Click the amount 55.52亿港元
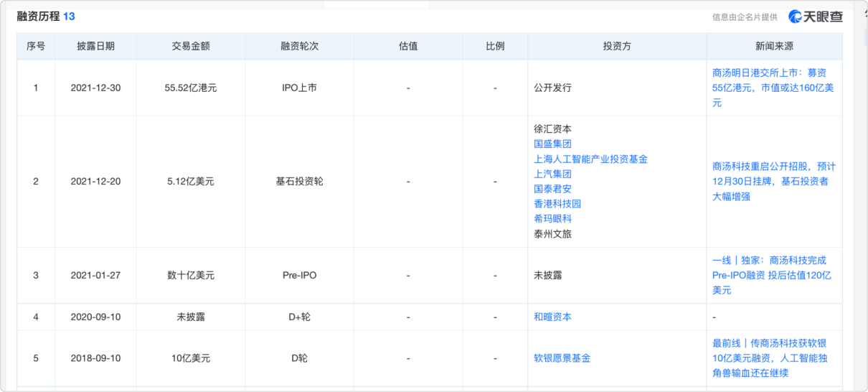 coord(191,88)
